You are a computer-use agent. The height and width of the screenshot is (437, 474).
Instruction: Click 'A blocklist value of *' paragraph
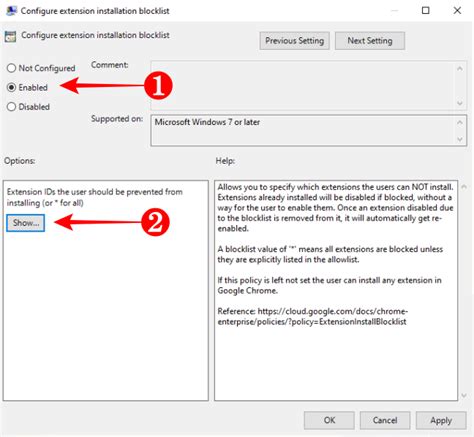tap(330, 254)
